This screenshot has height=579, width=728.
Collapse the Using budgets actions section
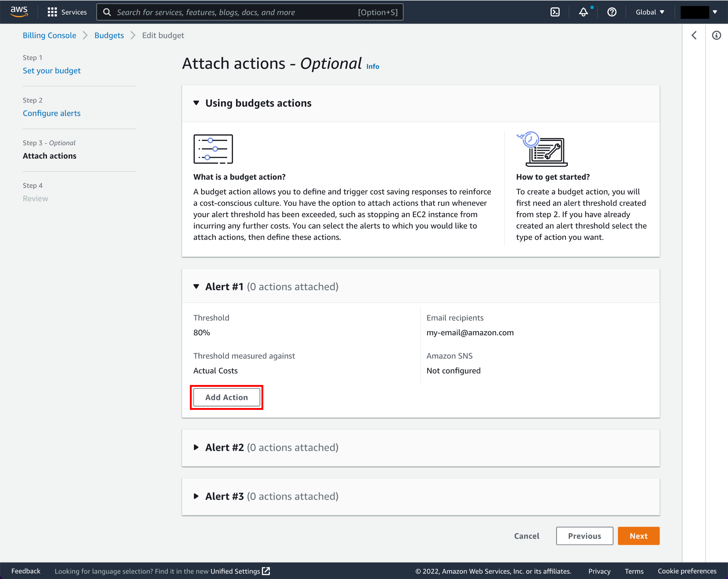[x=197, y=103]
